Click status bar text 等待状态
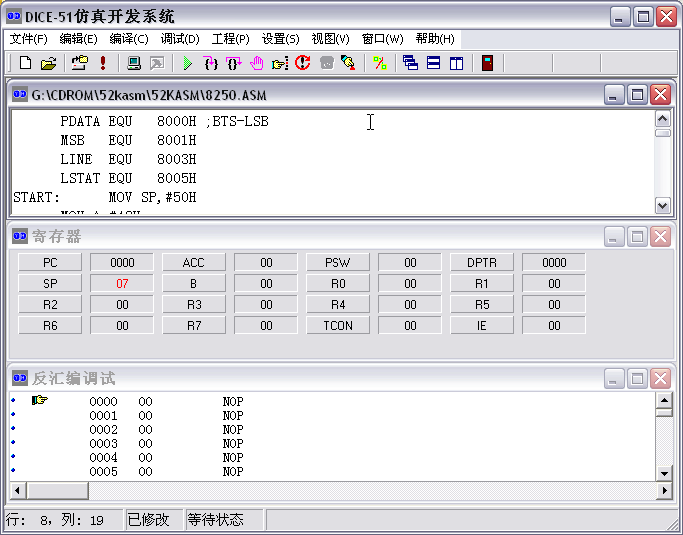 (216, 519)
